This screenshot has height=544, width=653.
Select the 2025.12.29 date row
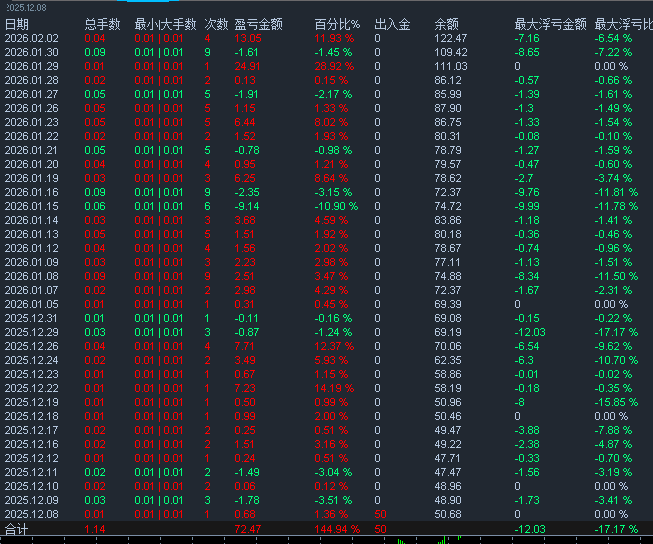coord(32,332)
